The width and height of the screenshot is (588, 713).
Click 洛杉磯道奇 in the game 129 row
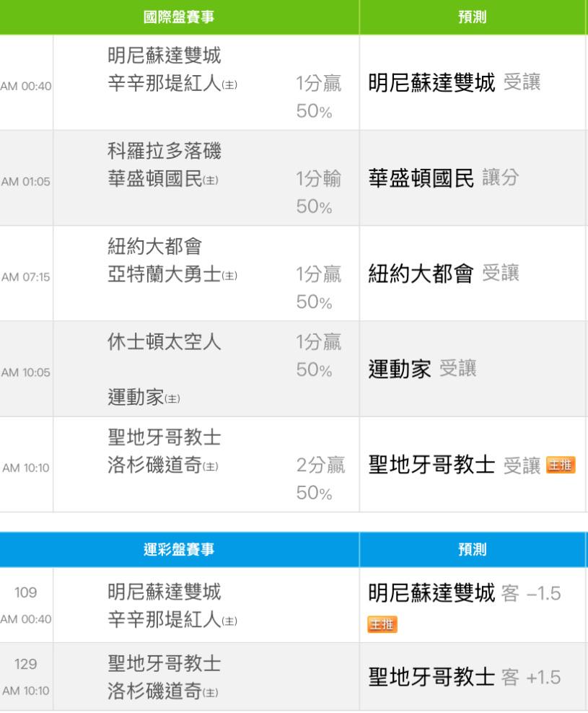[x=163, y=691]
